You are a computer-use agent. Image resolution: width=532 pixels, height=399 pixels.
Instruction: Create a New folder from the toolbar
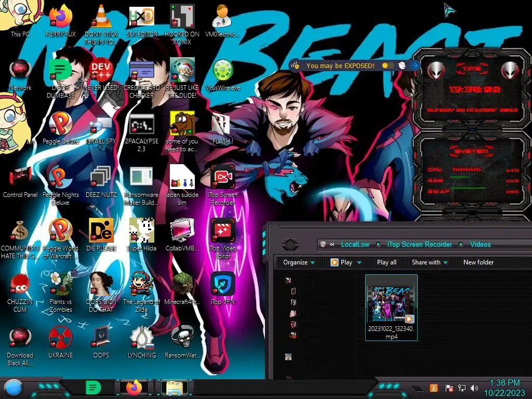tap(478, 262)
